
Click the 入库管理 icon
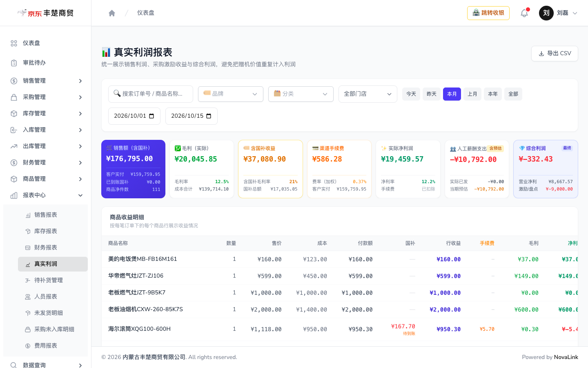14,130
